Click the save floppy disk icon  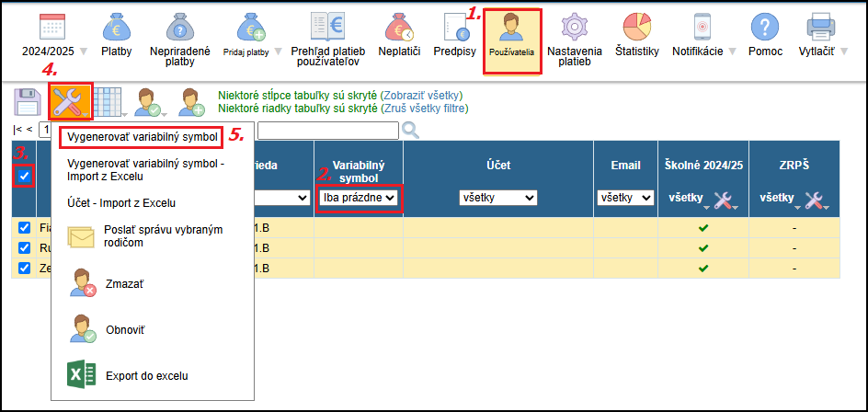pos(28,101)
